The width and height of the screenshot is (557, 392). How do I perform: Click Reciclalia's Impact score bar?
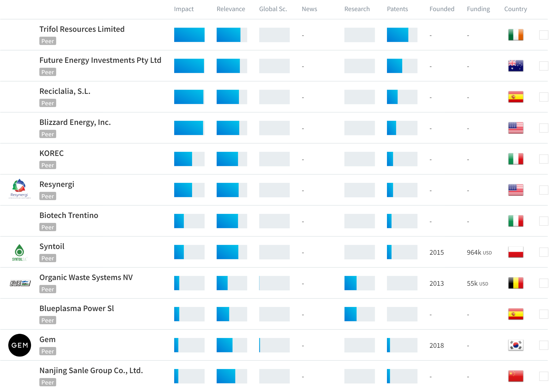click(x=189, y=97)
